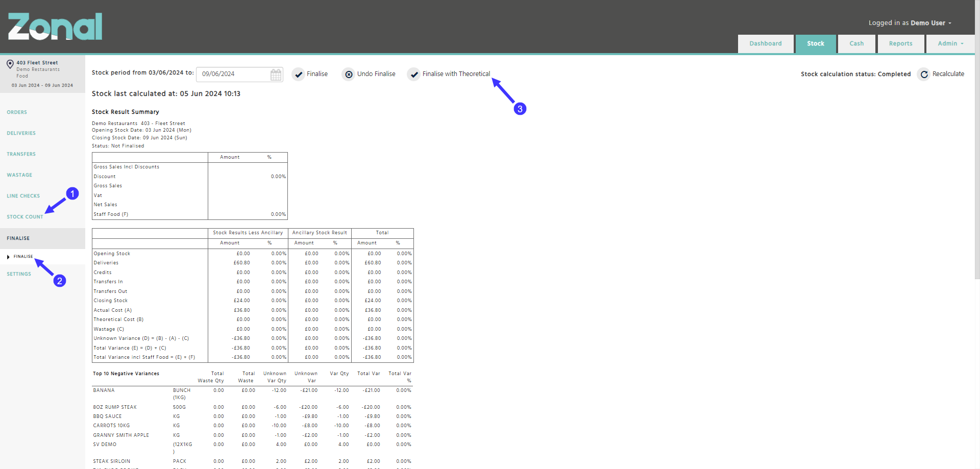The height and width of the screenshot is (469, 980).
Task: Click the Deliveries row label in results table
Action: pos(106,263)
